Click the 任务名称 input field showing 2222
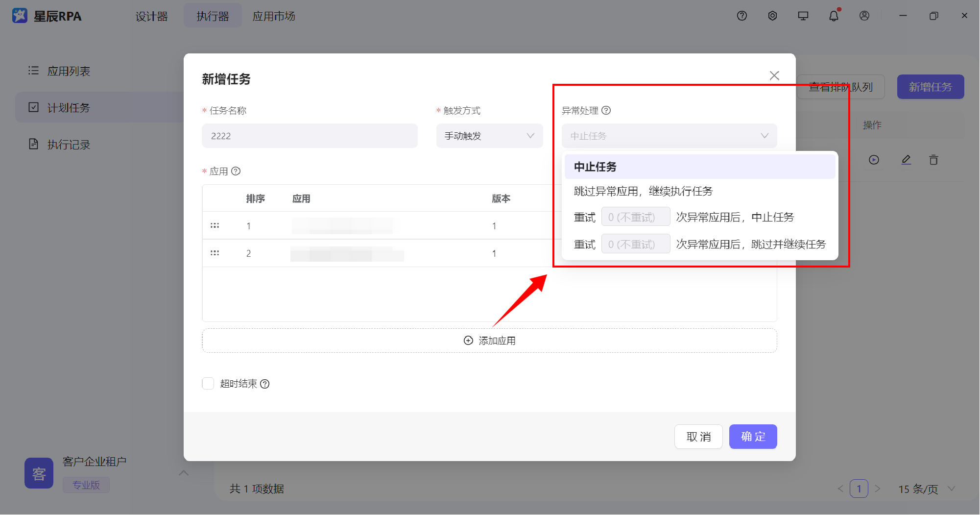The image size is (980, 515). [309, 136]
